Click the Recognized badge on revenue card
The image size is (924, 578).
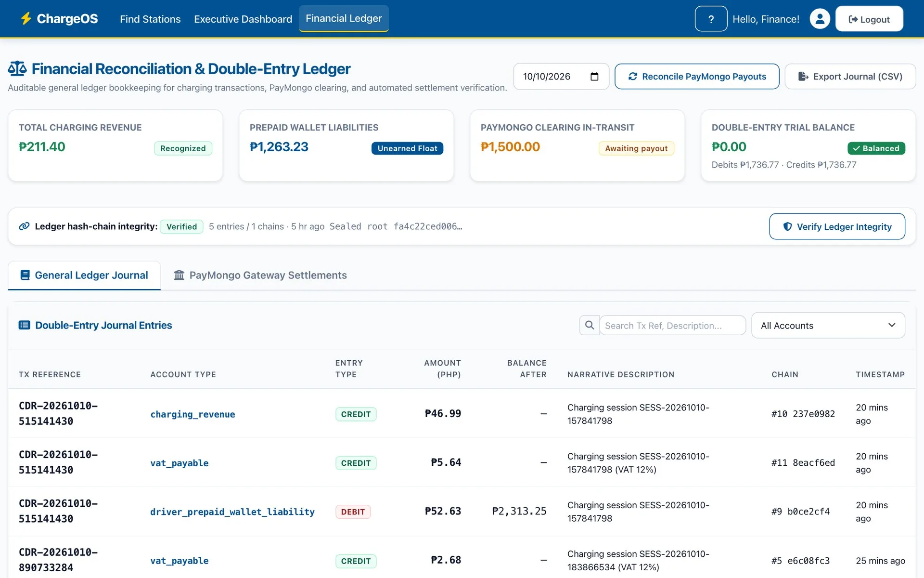coord(183,148)
